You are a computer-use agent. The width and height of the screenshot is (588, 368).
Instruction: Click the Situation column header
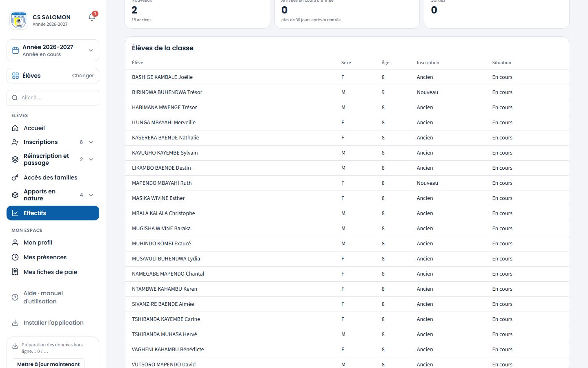click(501, 63)
